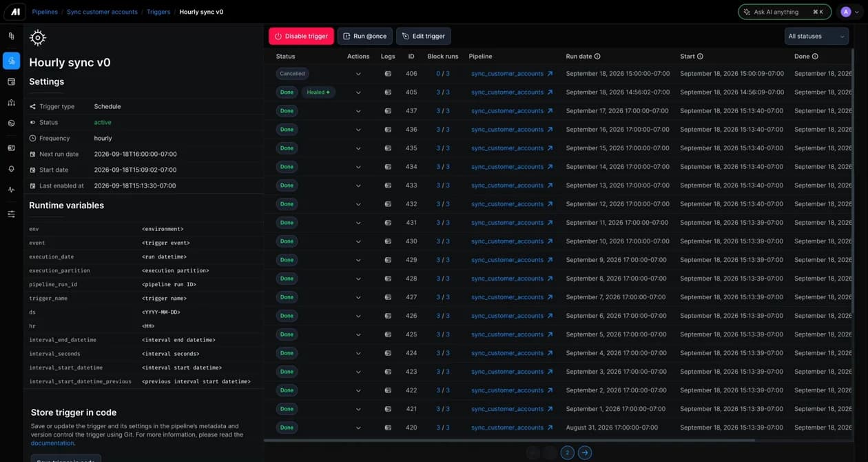Click the ID cell 433
The width and height of the screenshot is (868, 462).
pyautogui.click(x=411, y=185)
